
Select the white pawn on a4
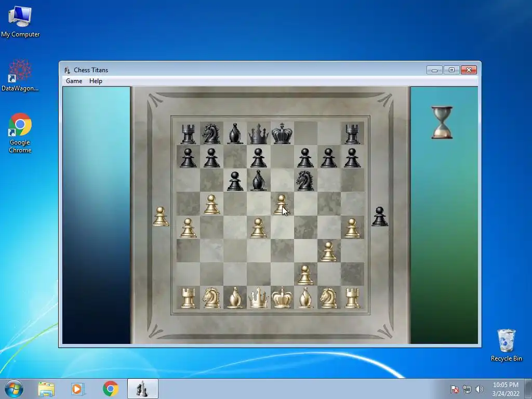pyautogui.click(x=188, y=228)
